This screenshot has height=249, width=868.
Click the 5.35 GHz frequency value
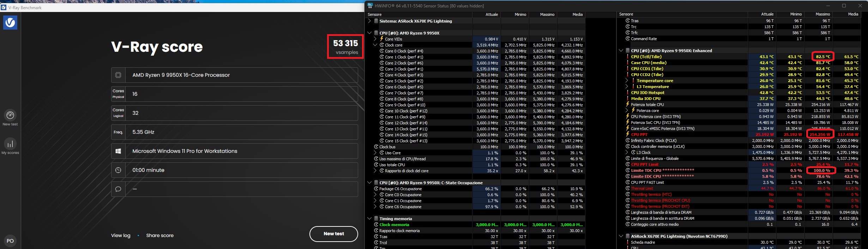coord(143,132)
